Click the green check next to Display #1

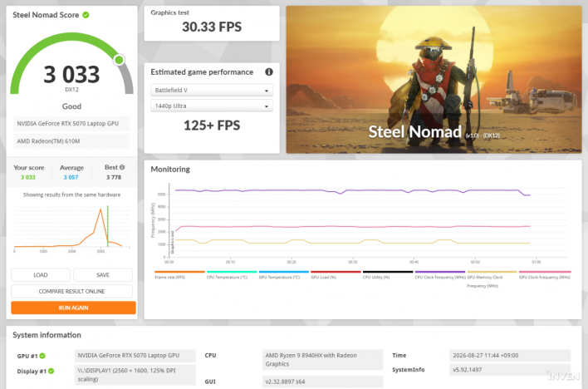point(51,371)
